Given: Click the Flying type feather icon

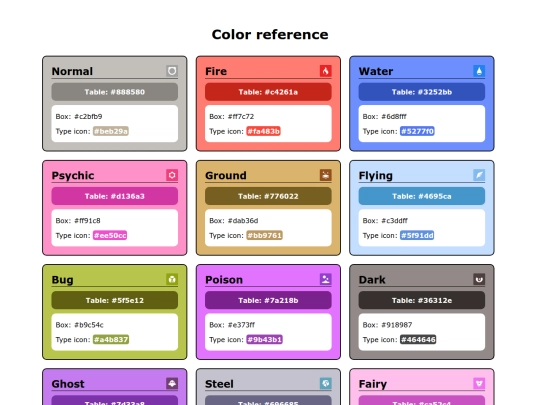Looking at the screenshot, I should pyautogui.click(x=479, y=175).
